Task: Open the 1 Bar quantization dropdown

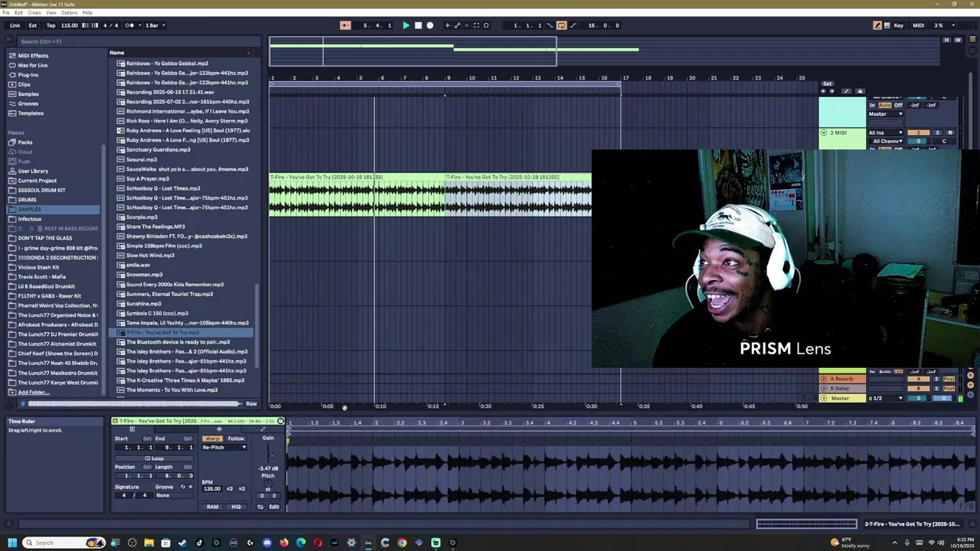Action: pyautogui.click(x=155, y=25)
